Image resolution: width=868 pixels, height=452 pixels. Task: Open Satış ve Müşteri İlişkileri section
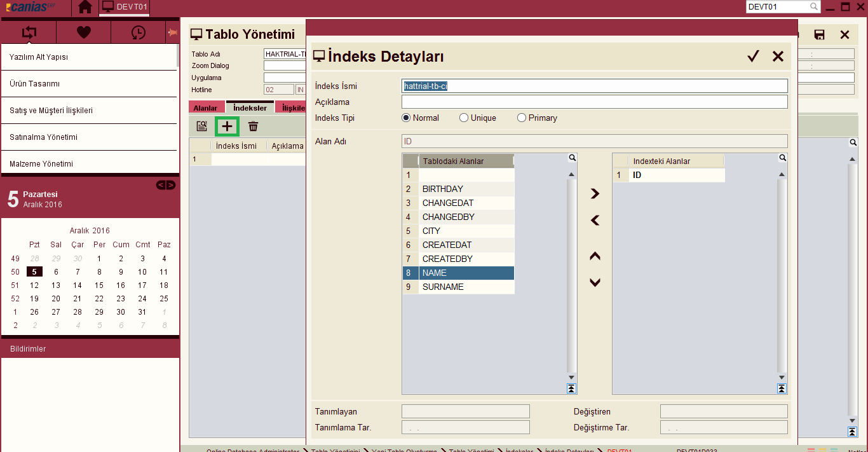(x=89, y=111)
